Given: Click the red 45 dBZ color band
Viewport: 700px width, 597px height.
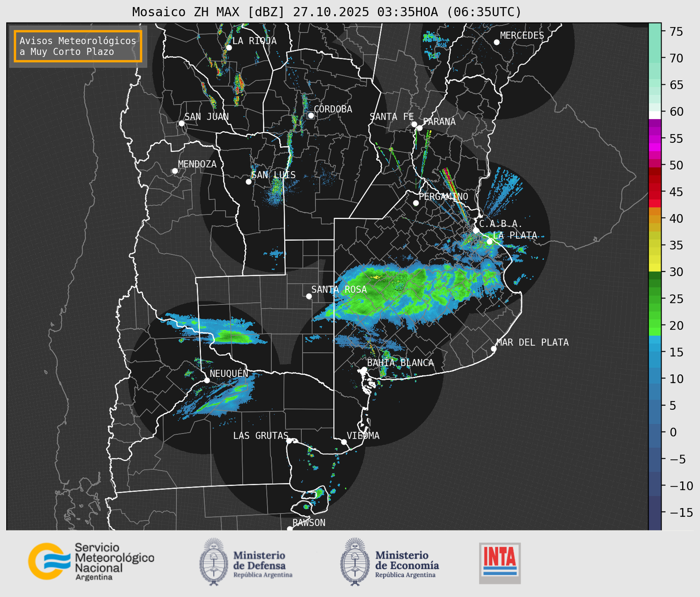Looking at the screenshot, I should pyautogui.click(x=655, y=192).
